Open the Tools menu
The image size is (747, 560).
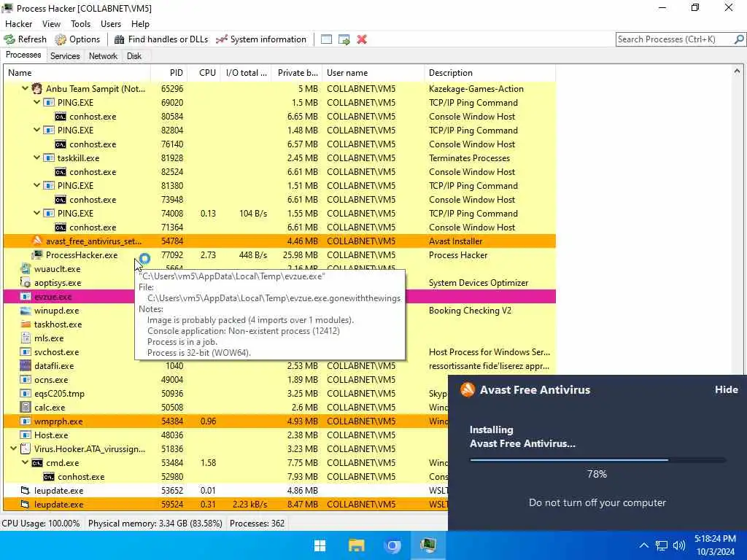click(x=80, y=24)
